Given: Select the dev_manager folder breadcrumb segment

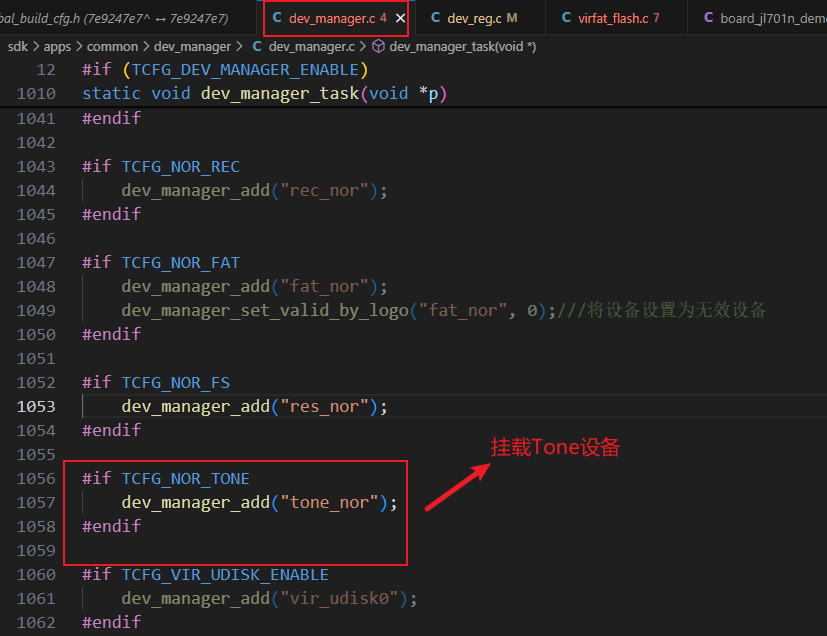Looking at the screenshot, I should click(192, 46).
